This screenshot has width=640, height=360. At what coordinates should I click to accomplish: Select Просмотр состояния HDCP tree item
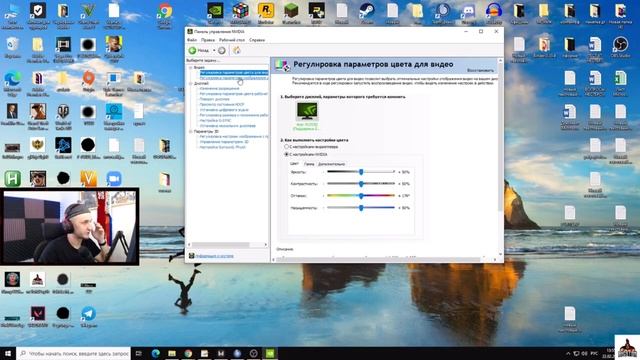(222, 104)
